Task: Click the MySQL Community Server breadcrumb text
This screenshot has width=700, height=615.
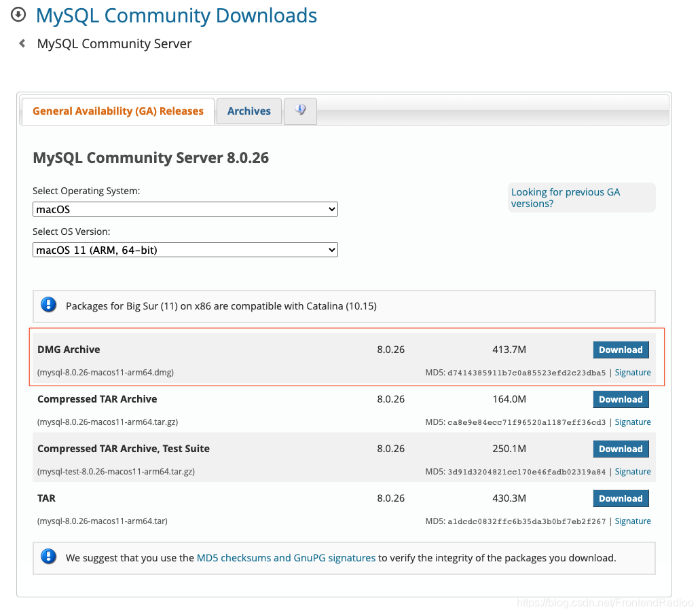Action: tap(114, 43)
